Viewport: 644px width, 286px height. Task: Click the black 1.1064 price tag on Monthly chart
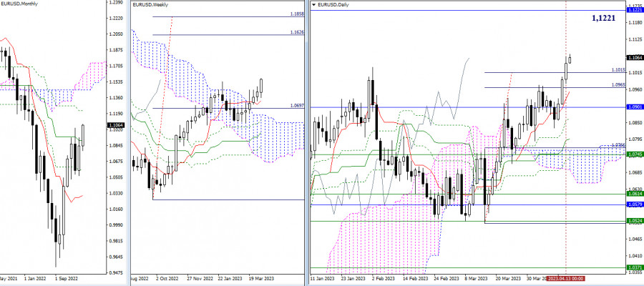(x=114, y=124)
